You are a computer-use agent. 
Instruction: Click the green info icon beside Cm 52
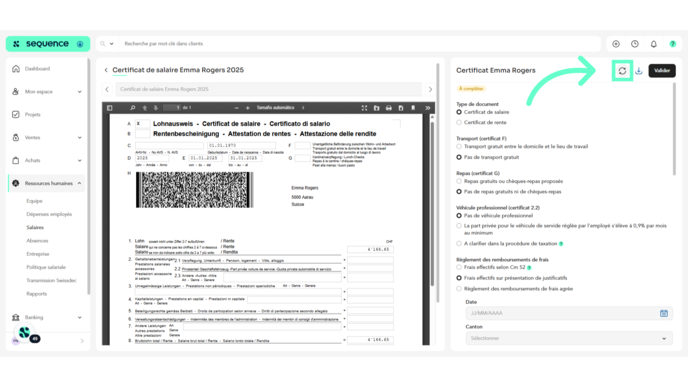pyautogui.click(x=529, y=268)
